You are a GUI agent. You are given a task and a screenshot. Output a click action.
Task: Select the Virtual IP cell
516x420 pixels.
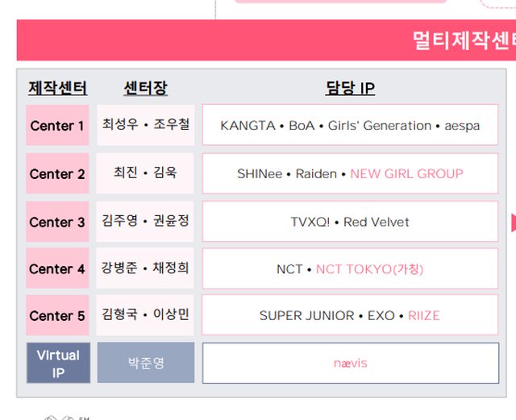(x=57, y=363)
